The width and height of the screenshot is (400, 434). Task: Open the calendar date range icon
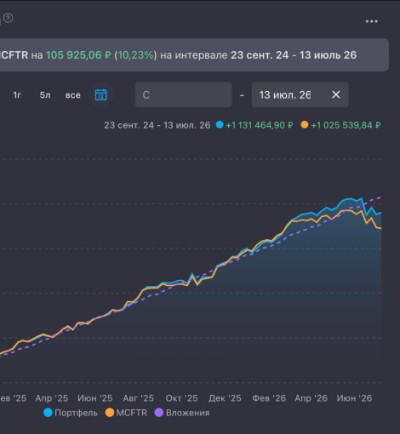pyautogui.click(x=101, y=95)
